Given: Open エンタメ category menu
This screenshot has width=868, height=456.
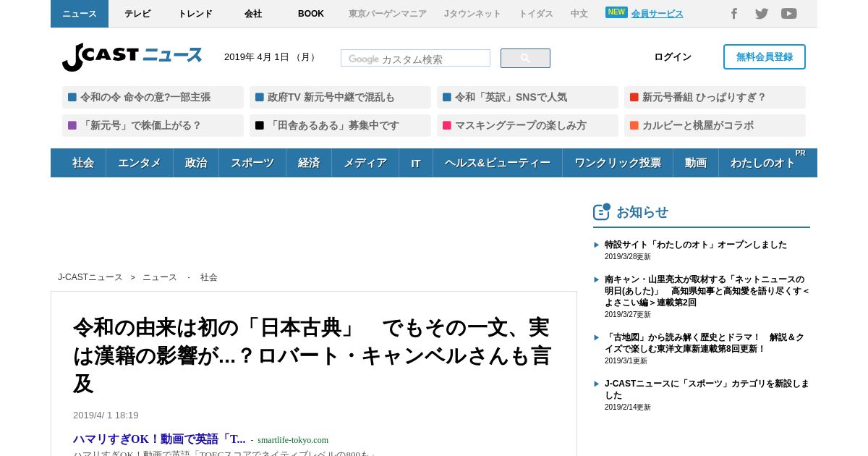Looking at the screenshot, I should pyautogui.click(x=140, y=163).
